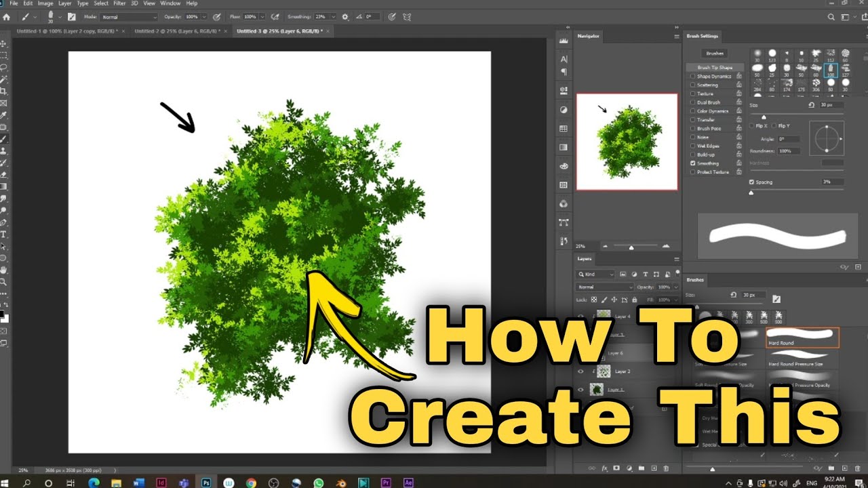
Task: Click the Home icon in options bar
Action: pyautogui.click(x=7, y=16)
